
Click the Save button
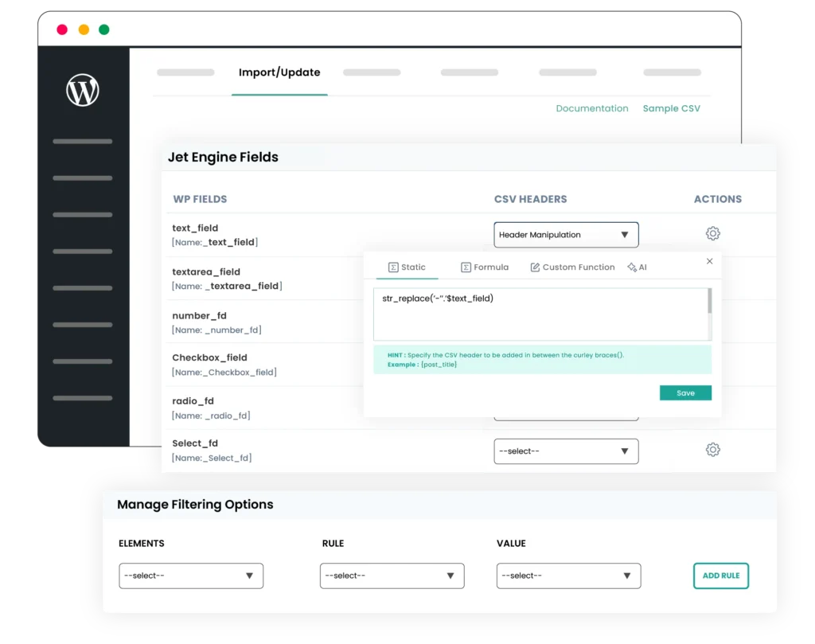click(685, 392)
